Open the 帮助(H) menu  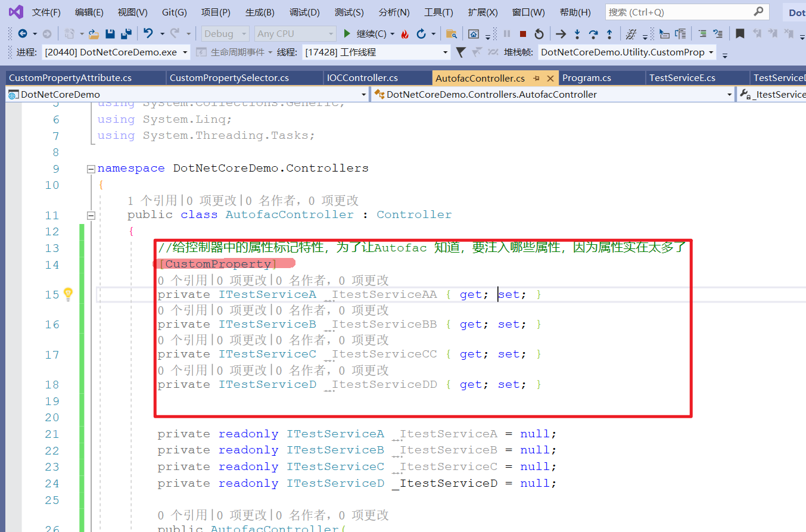point(575,12)
